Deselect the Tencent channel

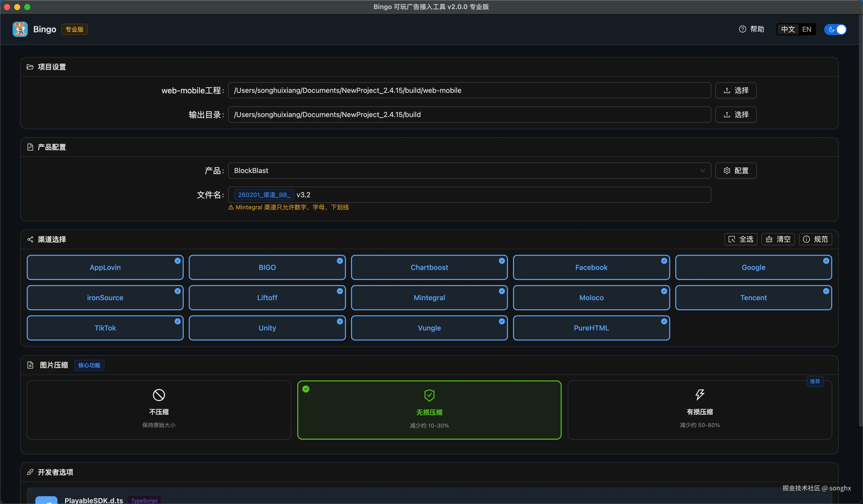coord(753,298)
